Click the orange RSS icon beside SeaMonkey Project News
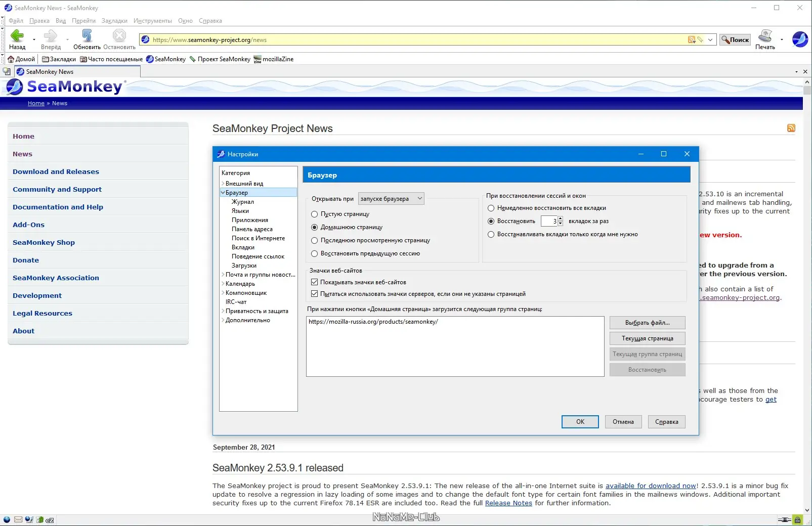812x526 pixels. click(x=791, y=128)
